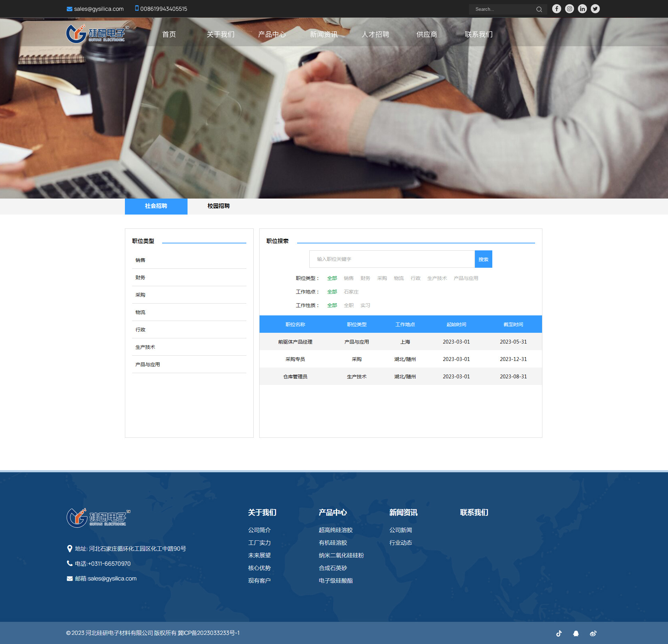Select 物流 in the job type sidebar
This screenshot has height=644, width=668.
click(189, 312)
